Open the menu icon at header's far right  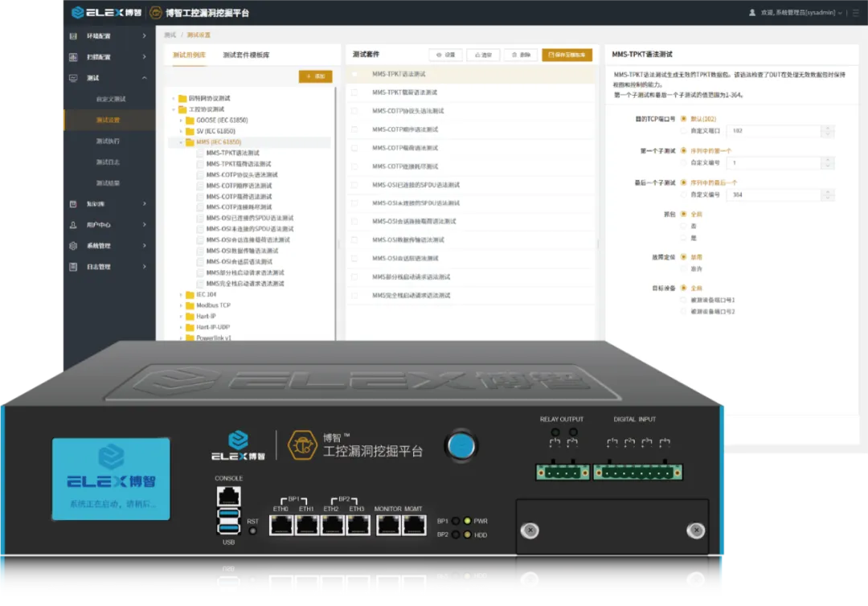point(856,12)
